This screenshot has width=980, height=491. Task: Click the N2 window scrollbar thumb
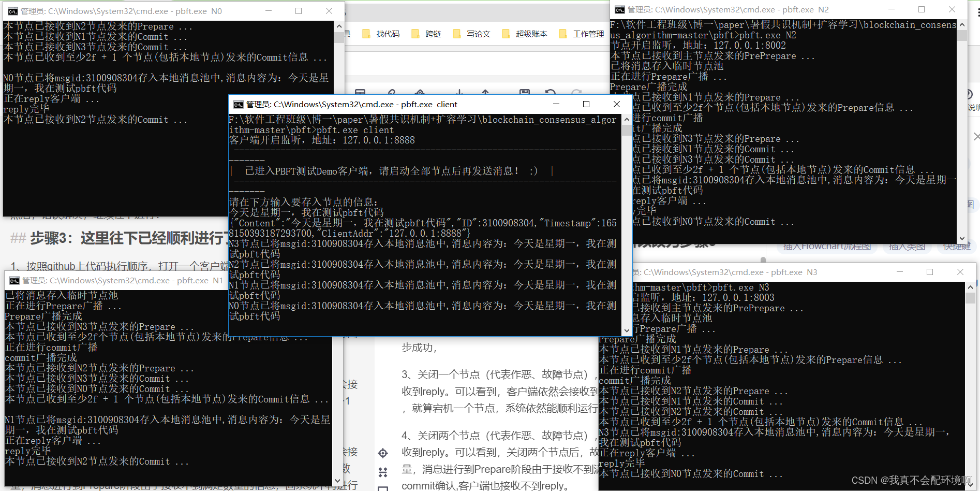tap(962, 35)
